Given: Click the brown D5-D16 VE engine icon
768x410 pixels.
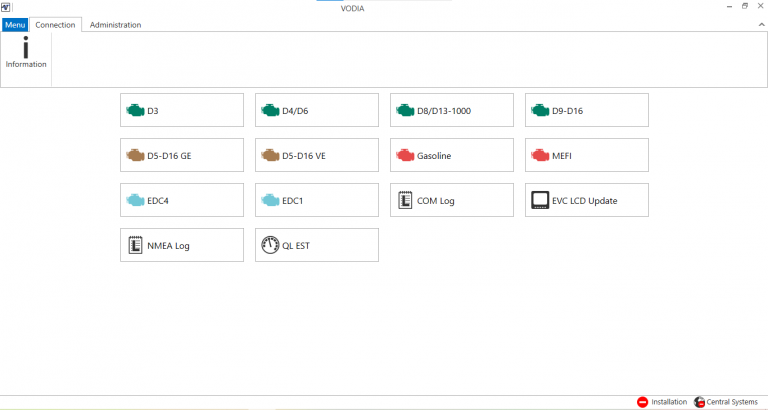Looking at the screenshot, I should pos(270,156).
